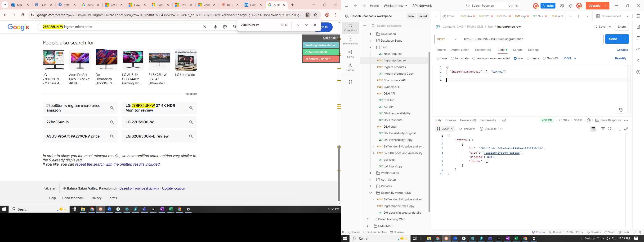644x242 pixels.
Task: Click the response link icon
Action: (x=626, y=129)
